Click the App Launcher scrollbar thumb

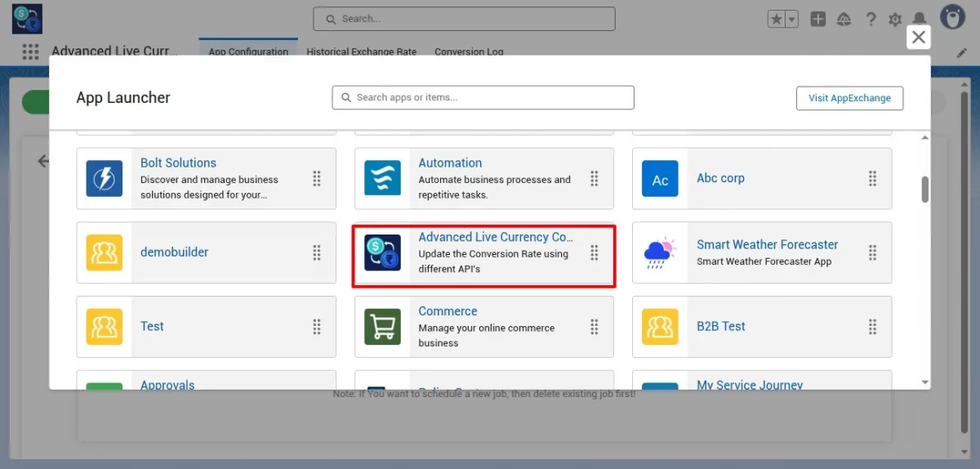coord(925,189)
